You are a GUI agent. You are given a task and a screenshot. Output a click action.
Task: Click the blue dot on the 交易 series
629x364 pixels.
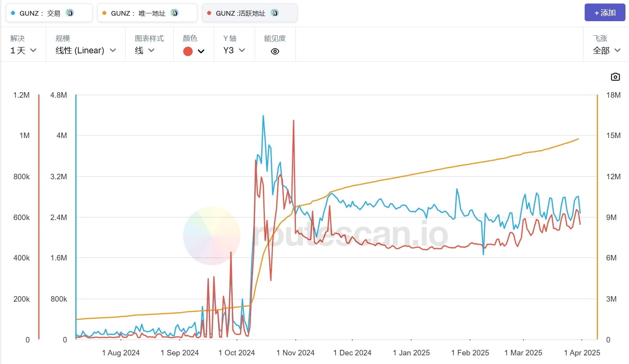pos(13,13)
